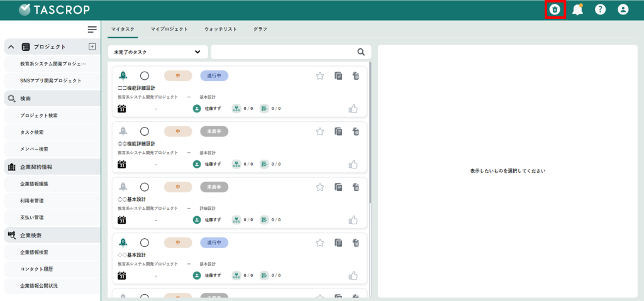644x301 pixels.
Task: Click checklist icon on □□機能詳細設計 task
Action: point(264,109)
